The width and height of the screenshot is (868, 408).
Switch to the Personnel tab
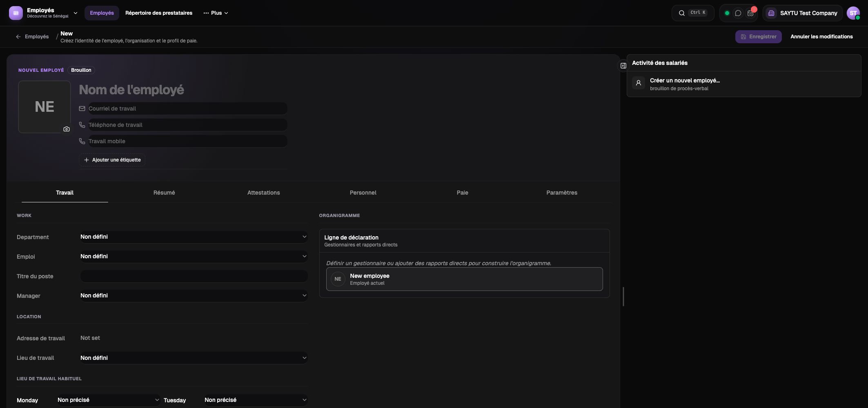(363, 193)
